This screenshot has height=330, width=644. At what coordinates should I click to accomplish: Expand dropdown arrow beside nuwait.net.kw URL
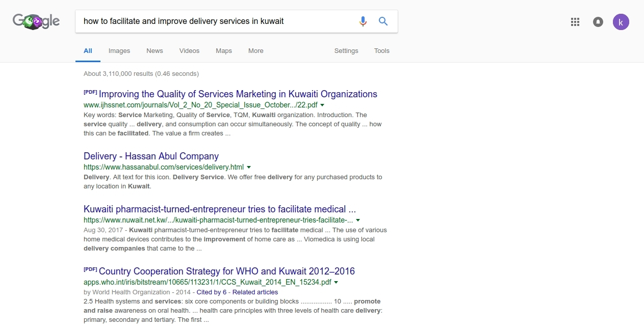click(x=358, y=220)
